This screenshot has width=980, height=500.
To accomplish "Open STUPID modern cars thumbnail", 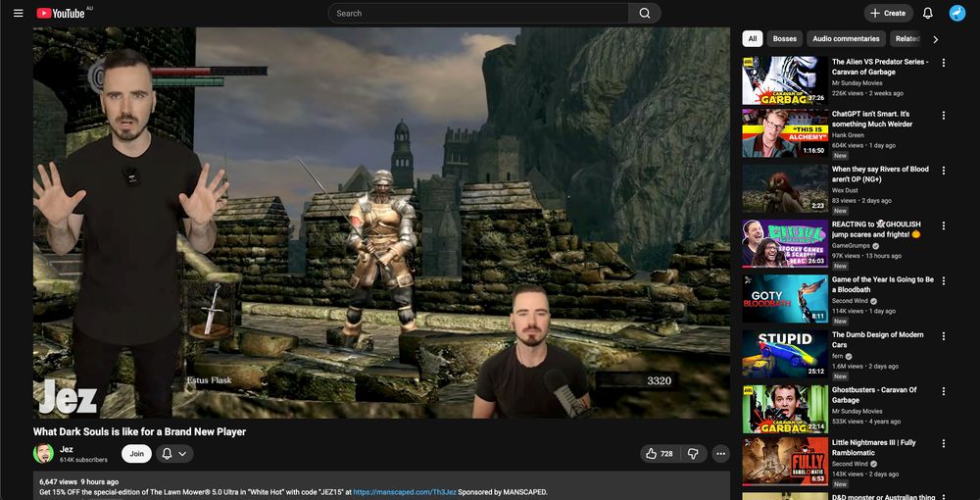I will point(785,353).
